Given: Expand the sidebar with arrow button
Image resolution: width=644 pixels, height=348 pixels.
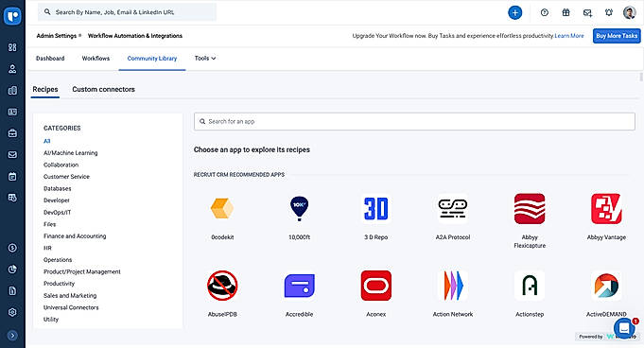Looking at the screenshot, I should pos(12,336).
